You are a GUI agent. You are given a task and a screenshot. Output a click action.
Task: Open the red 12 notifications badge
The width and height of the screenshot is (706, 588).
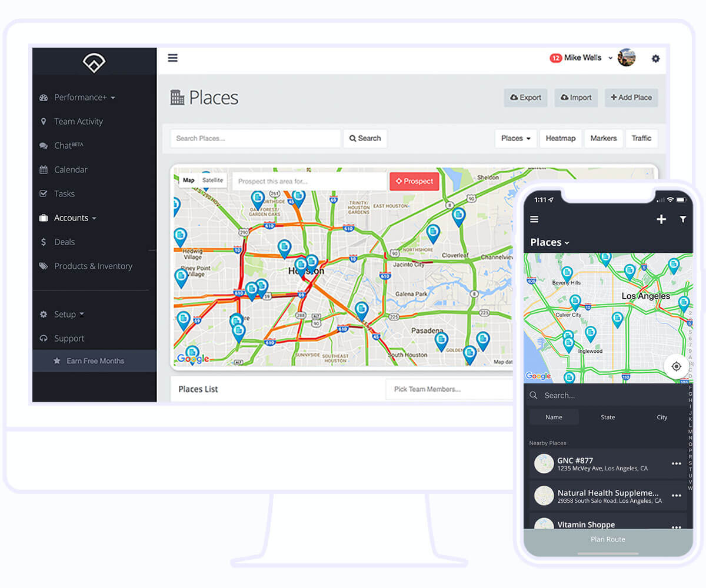[555, 58]
